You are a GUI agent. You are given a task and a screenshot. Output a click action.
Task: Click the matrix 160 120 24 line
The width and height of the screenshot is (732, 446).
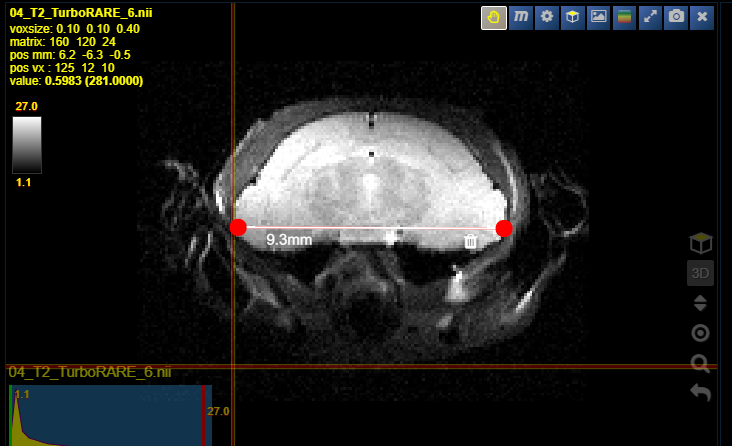click(63, 42)
